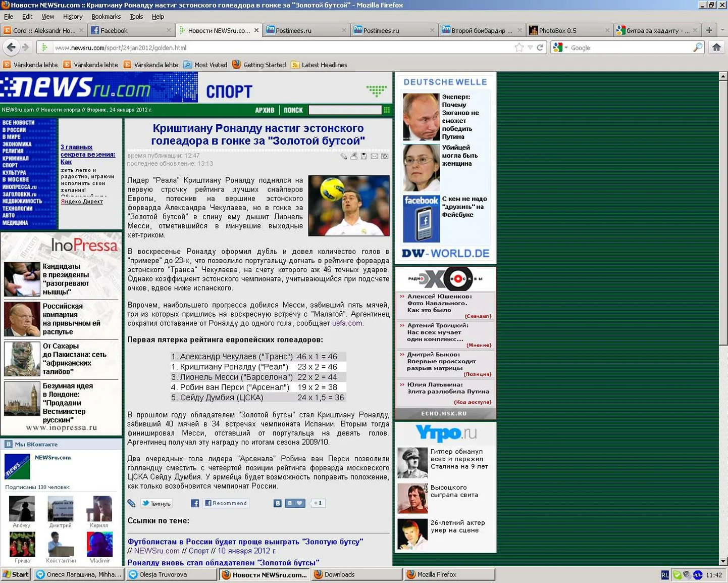Click Hitler thumbnail in Утро.ru block
Viewport: 728px width, 583px height.
click(x=412, y=463)
